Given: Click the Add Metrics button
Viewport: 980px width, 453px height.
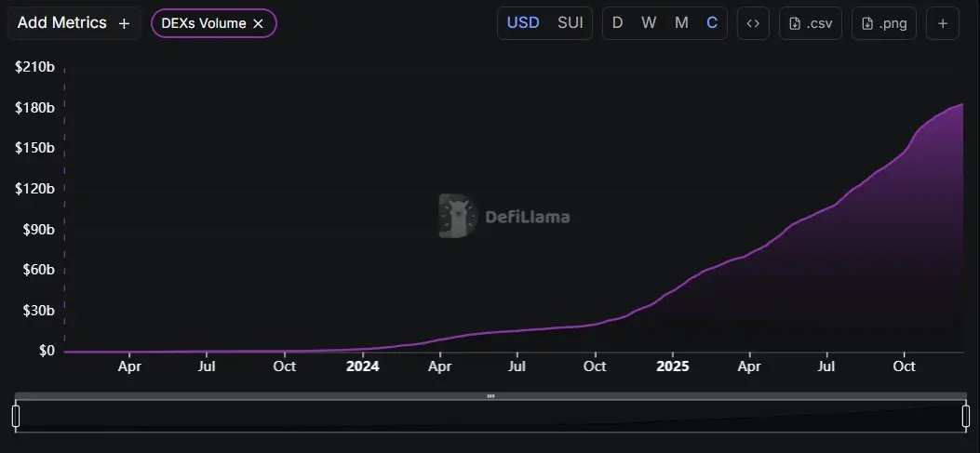Looking at the screenshot, I should click(74, 23).
